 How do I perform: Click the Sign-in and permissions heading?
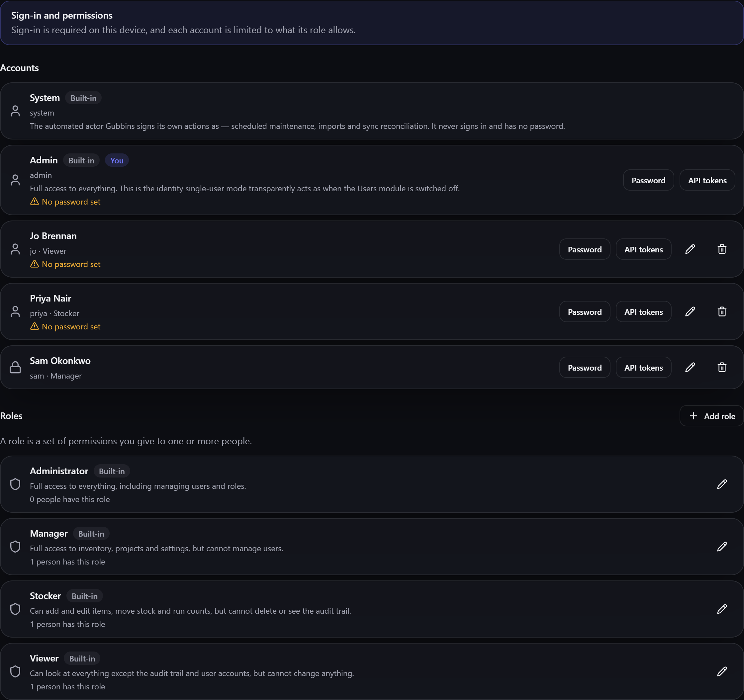[x=62, y=15]
